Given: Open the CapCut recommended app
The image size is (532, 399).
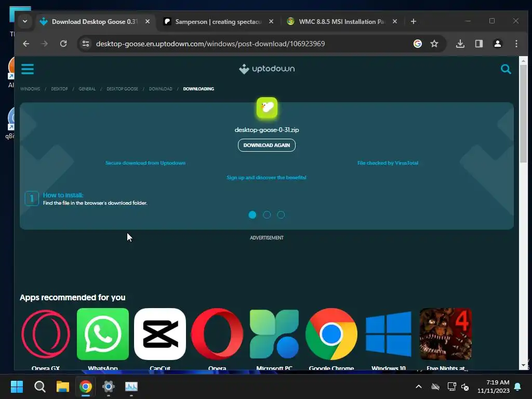Looking at the screenshot, I should [160, 334].
